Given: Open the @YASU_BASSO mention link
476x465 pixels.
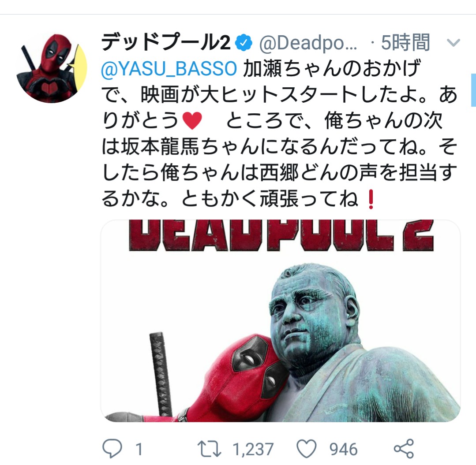Looking at the screenshot, I should (x=169, y=69).
